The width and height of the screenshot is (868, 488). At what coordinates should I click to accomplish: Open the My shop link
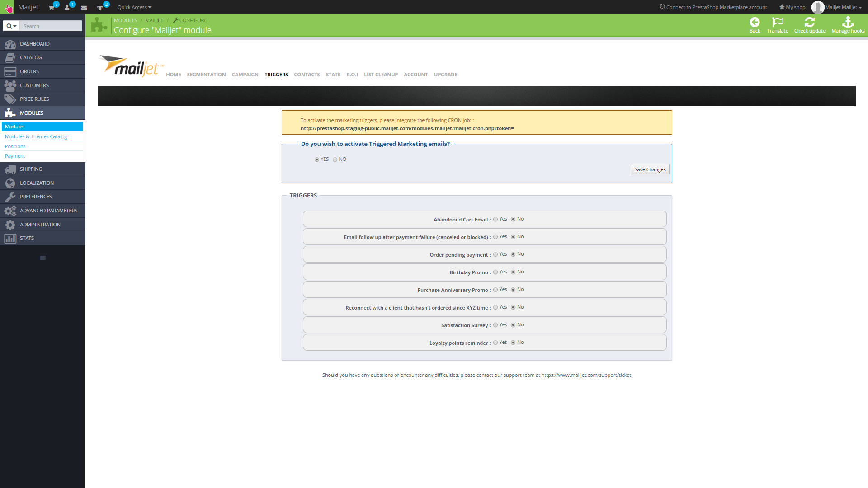coord(792,7)
